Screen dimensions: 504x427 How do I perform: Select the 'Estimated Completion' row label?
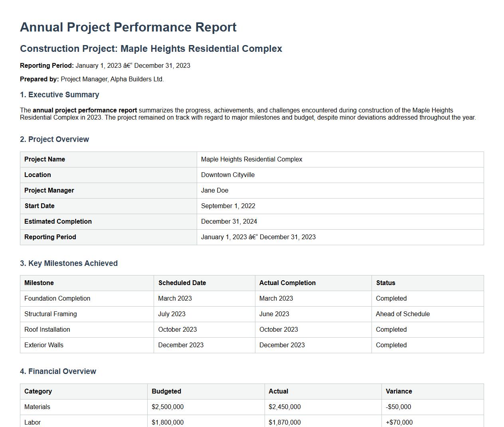[58, 221]
